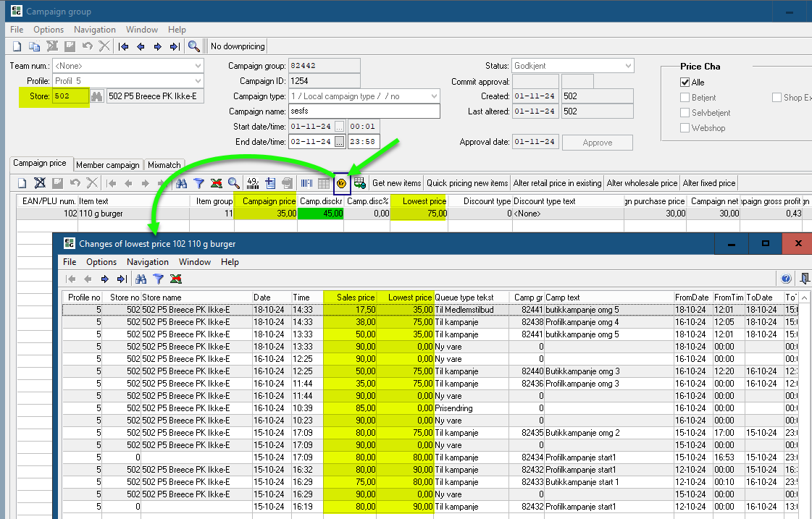Uncheck the Alle checkbox
The image size is (812, 519).
point(685,83)
